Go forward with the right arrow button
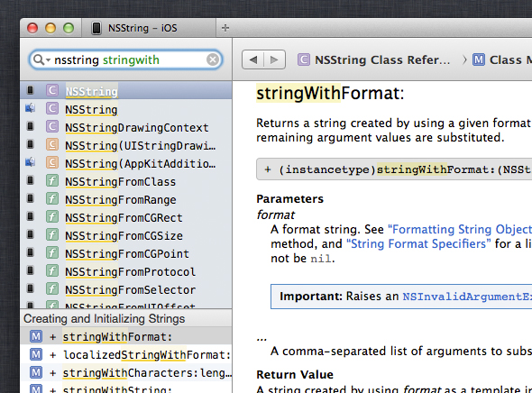This screenshot has height=393, width=532. pos(274,60)
